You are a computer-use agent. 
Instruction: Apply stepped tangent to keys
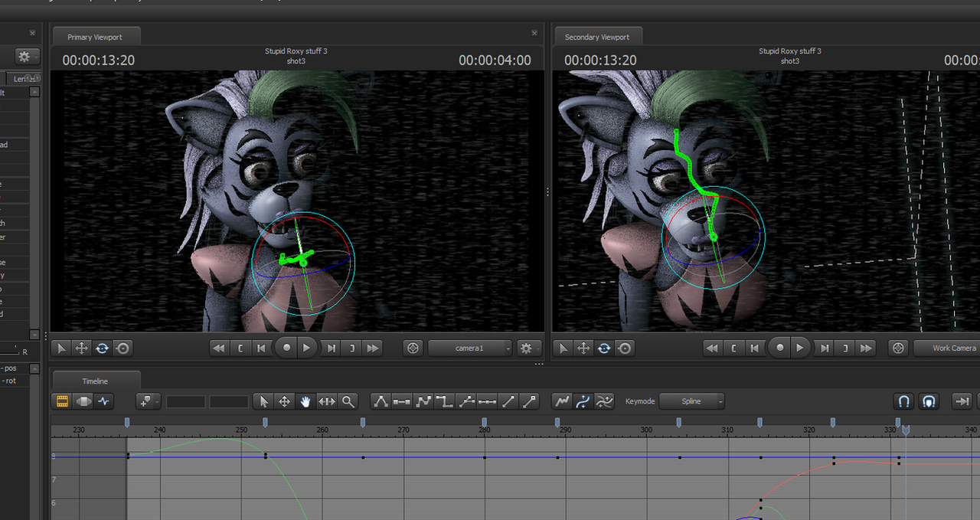445,401
